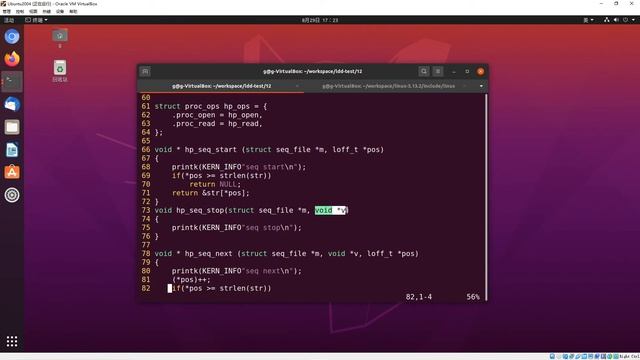Click 'hp_seq_next' function name on line 78
The width and height of the screenshot is (640, 360).
click(x=208, y=253)
